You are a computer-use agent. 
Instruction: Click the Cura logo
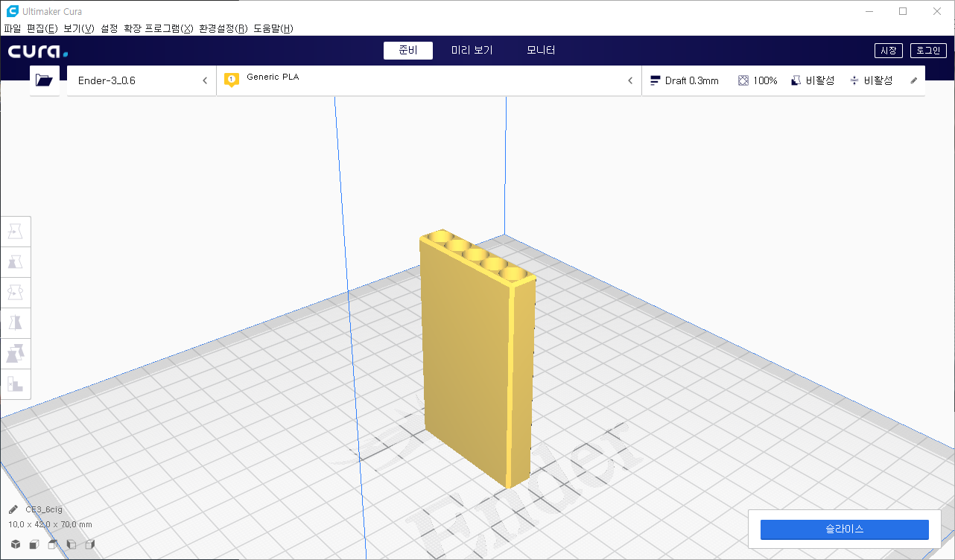coord(38,51)
